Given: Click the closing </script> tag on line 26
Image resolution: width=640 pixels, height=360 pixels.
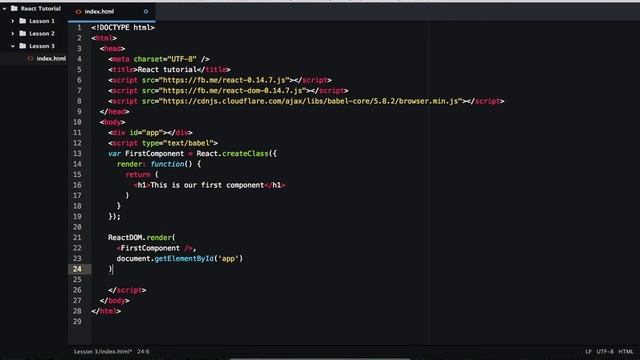Looking at the screenshot, I should coord(127,290).
